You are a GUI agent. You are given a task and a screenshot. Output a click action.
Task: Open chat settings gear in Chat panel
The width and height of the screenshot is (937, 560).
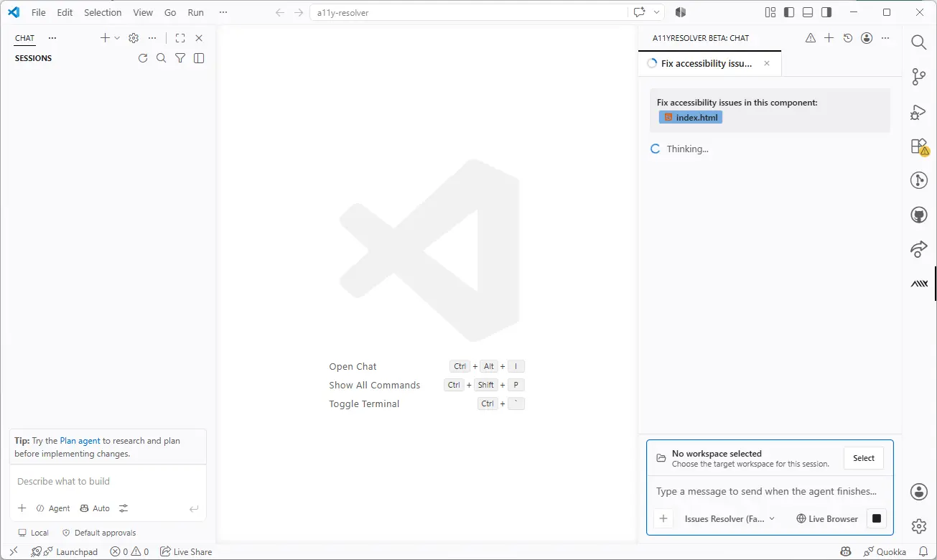point(134,38)
